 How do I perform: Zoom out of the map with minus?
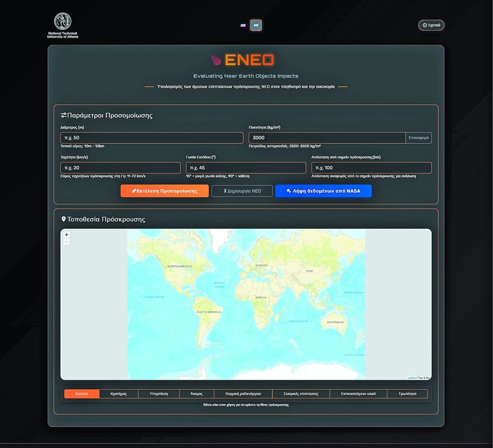[x=66, y=242]
